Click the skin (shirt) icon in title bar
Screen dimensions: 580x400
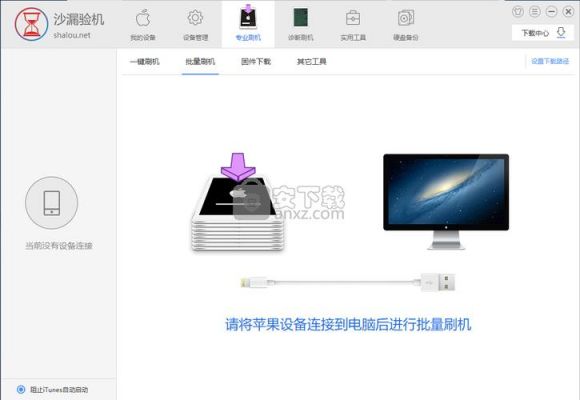tap(518, 12)
